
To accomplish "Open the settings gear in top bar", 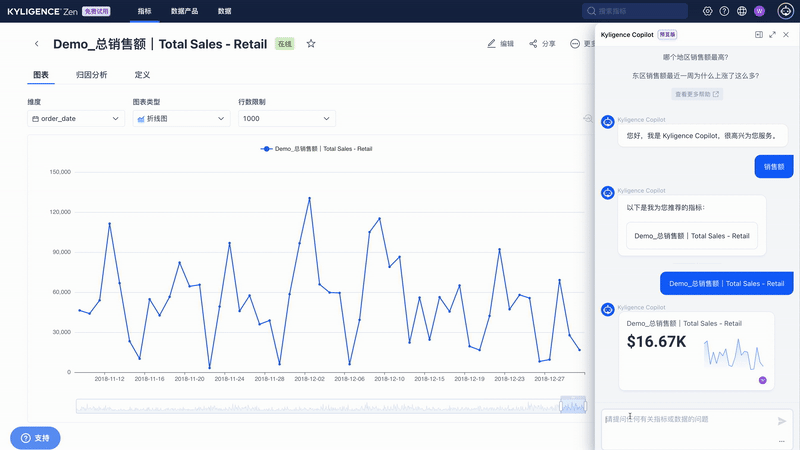I will (x=707, y=11).
